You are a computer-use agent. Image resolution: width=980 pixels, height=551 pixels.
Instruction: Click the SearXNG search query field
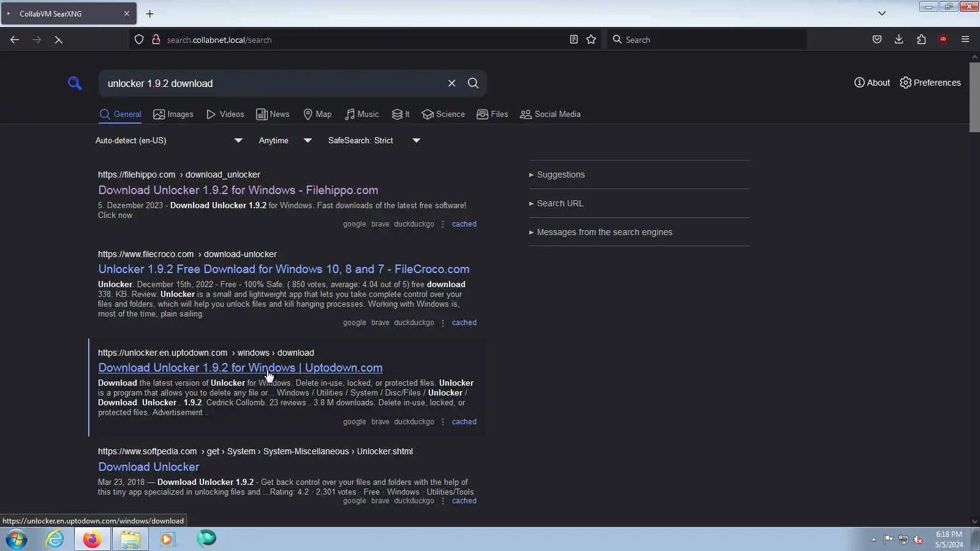(x=273, y=83)
